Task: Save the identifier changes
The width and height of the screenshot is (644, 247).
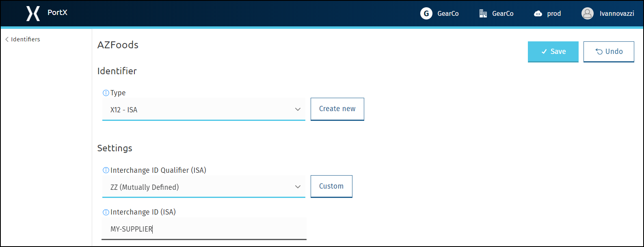Action: pyautogui.click(x=553, y=52)
